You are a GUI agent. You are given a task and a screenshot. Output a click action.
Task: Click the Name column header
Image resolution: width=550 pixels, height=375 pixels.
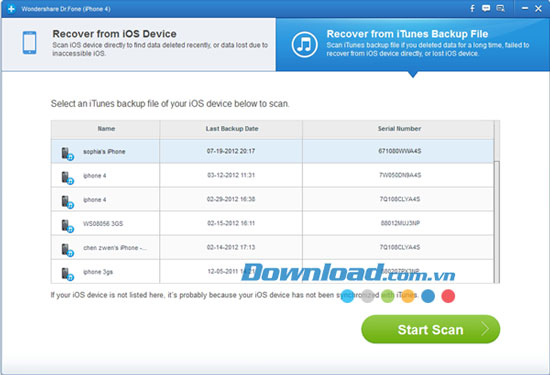point(106,129)
